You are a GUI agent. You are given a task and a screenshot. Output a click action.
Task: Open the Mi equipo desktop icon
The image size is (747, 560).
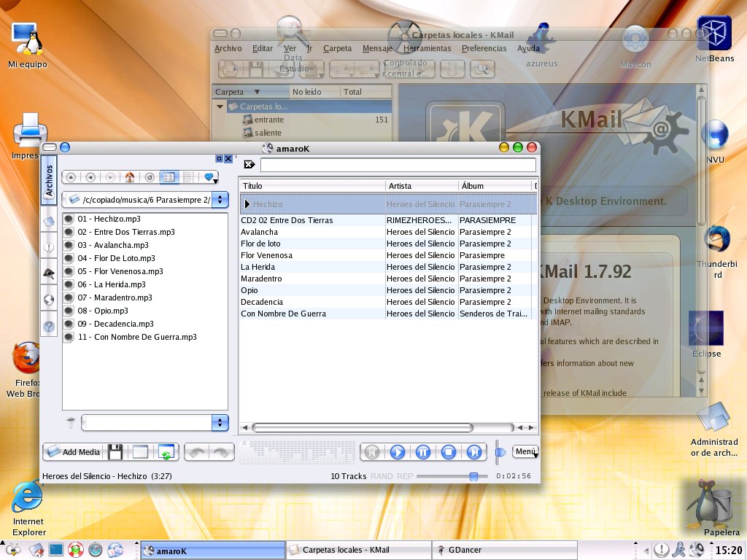pyautogui.click(x=28, y=46)
